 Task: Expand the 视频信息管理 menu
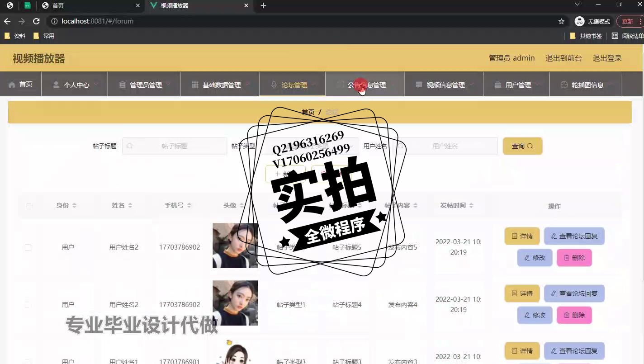pos(444,85)
